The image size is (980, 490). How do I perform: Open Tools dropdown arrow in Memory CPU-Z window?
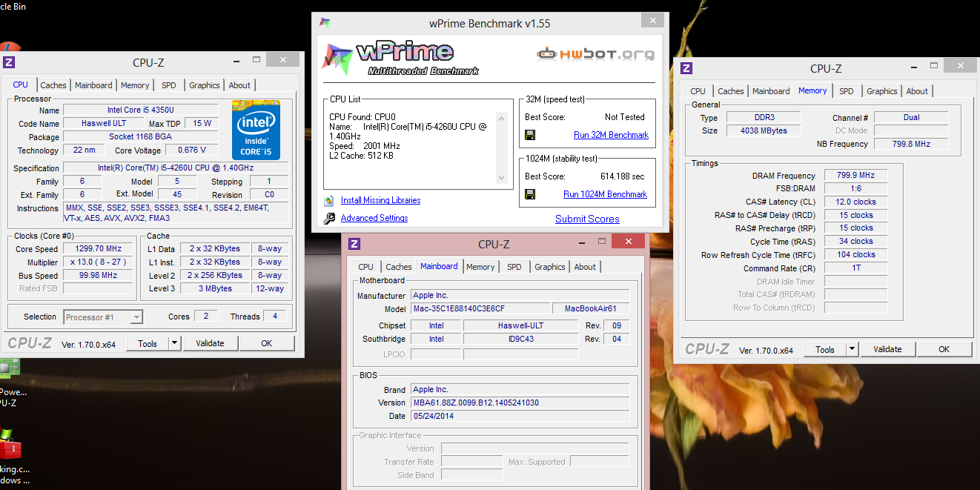coord(852,349)
